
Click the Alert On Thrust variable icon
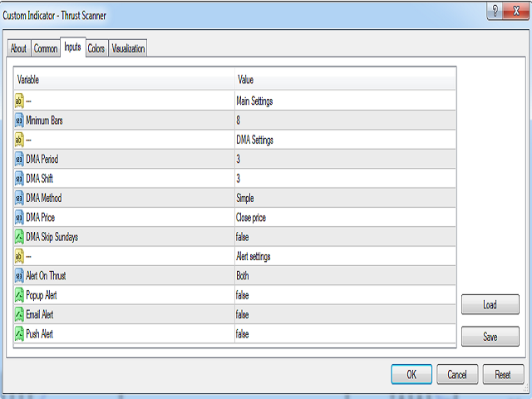(x=19, y=275)
